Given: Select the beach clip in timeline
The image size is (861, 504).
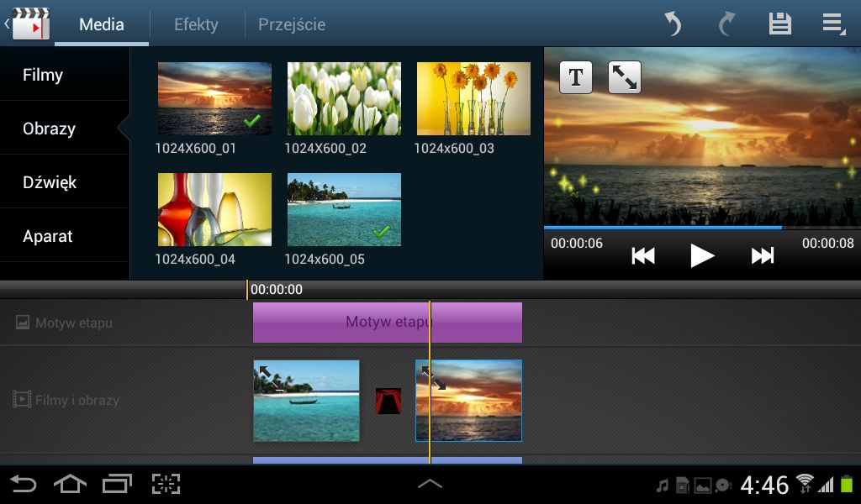Looking at the screenshot, I should point(306,401).
